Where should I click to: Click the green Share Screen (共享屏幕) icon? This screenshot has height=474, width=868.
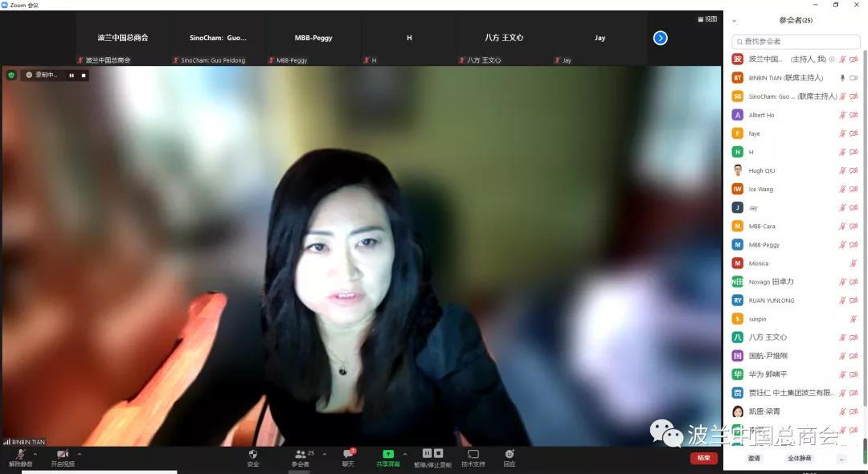388,455
